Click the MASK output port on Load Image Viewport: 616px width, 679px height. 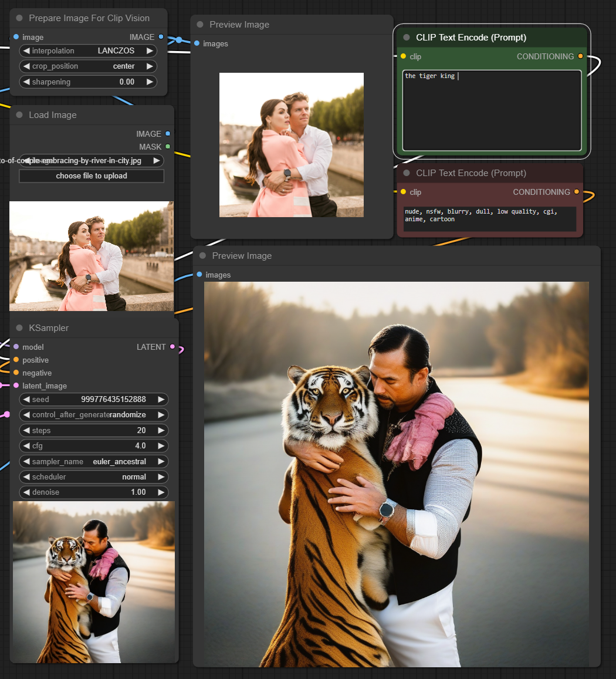[168, 147]
